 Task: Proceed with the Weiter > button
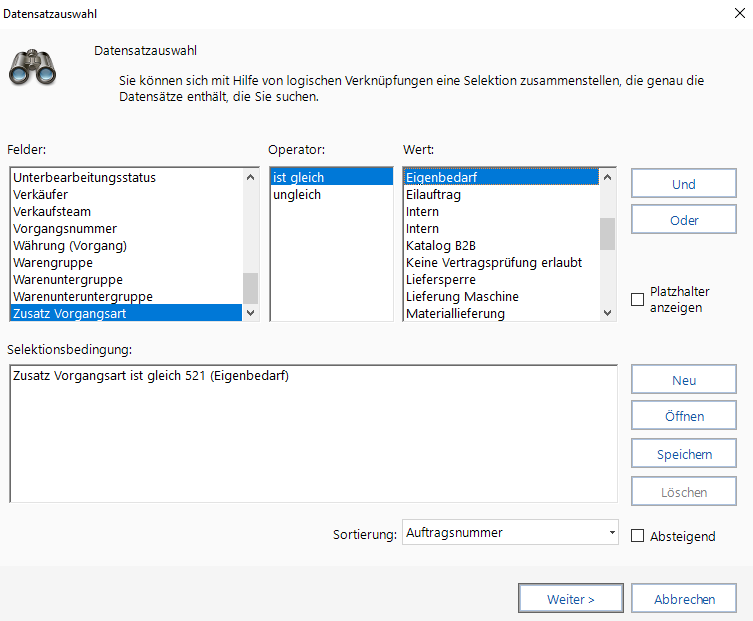pyautogui.click(x=571, y=599)
